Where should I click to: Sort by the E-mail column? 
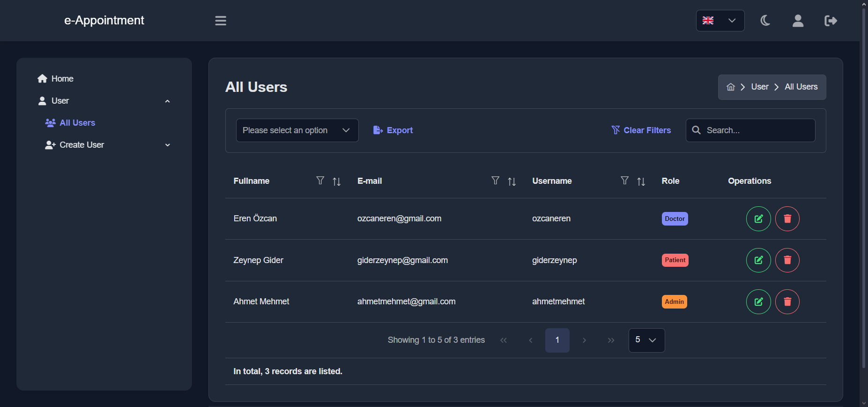coord(512,181)
